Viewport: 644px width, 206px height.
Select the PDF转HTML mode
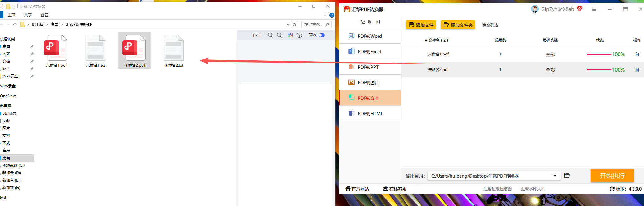[370, 113]
